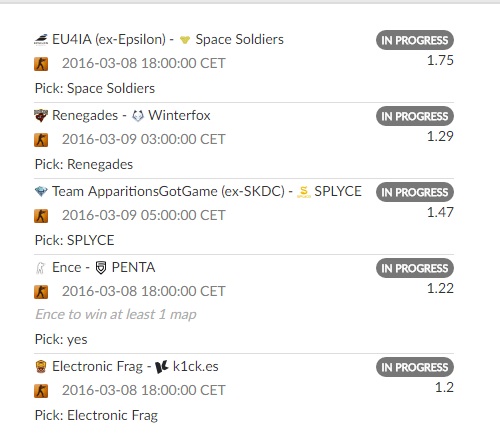Click the Team ApparitionsGotGame diamond logo

click(41, 191)
